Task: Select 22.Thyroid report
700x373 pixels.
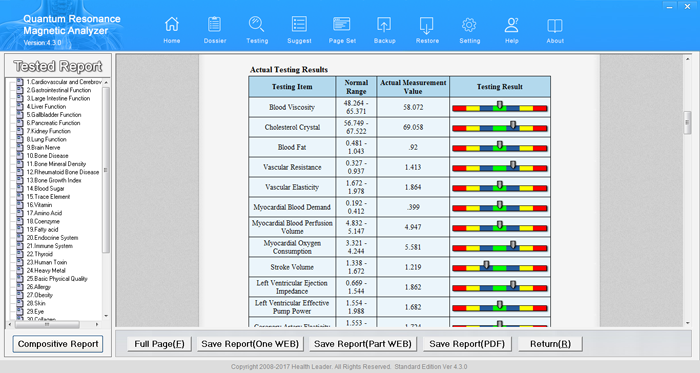Action: [39, 254]
